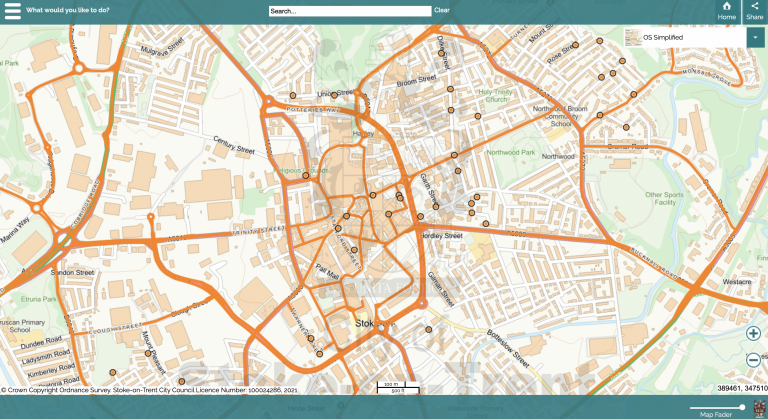Click the Share icon button

755,11
